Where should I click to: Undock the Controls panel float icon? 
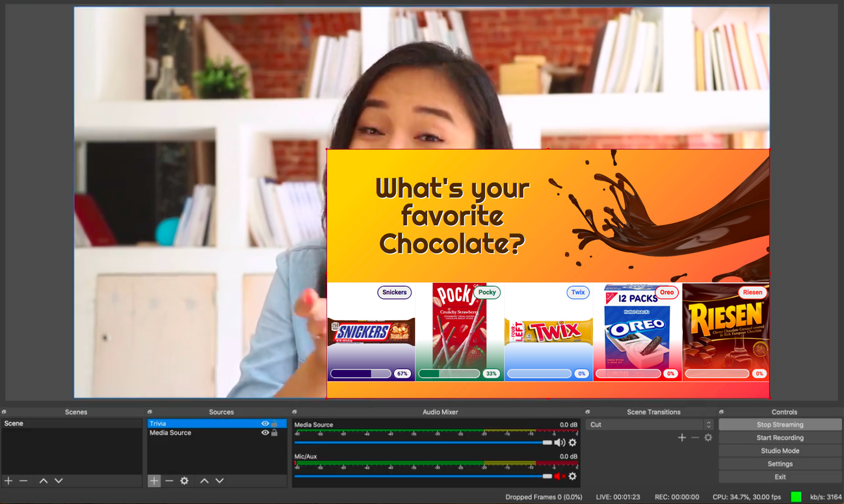click(722, 412)
